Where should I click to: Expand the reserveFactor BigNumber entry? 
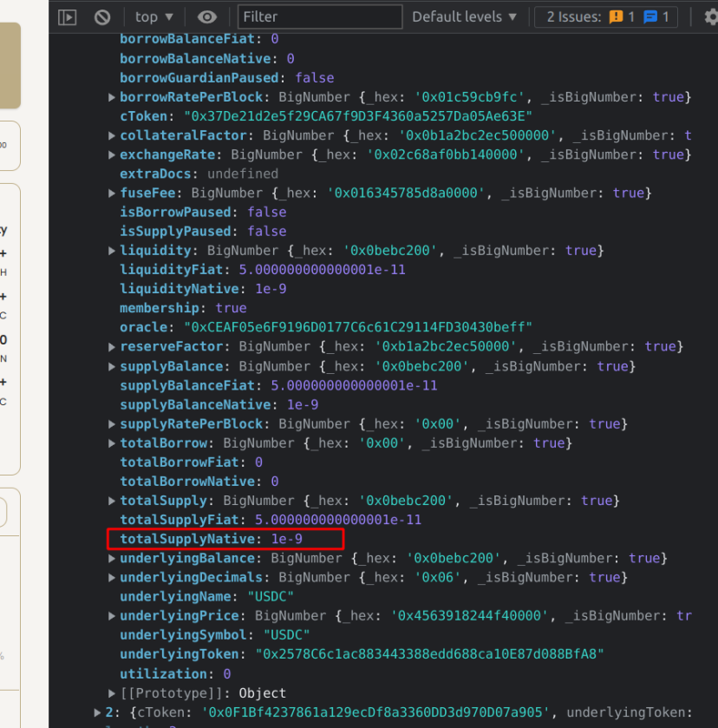click(111, 346)
